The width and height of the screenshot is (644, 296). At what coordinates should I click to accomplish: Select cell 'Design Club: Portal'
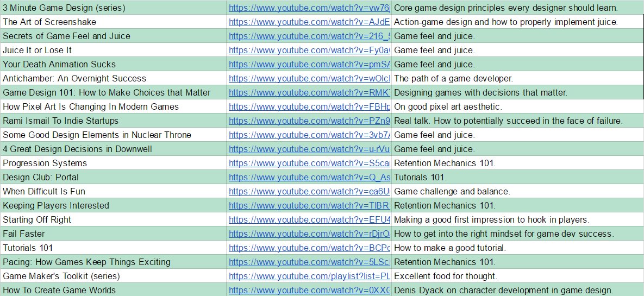pos(113,178)
